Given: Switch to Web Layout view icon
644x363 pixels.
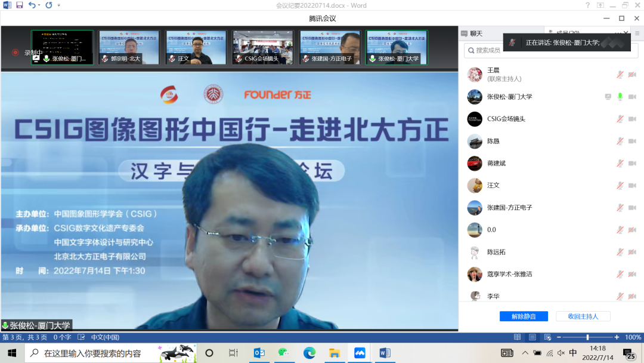Looking at the screenshot, I should [x=547, y=337].
